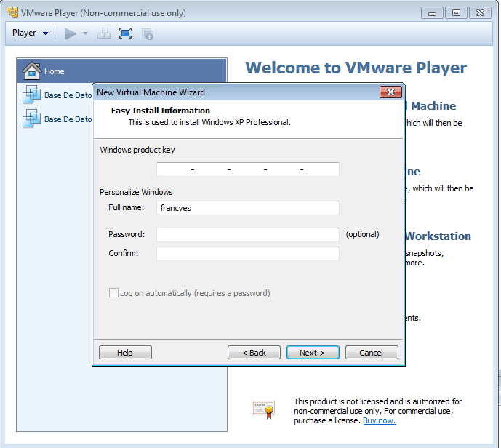Click the Help button in the wizard
The height and width of the screenshot is (448, 501).
click(125, 353)
